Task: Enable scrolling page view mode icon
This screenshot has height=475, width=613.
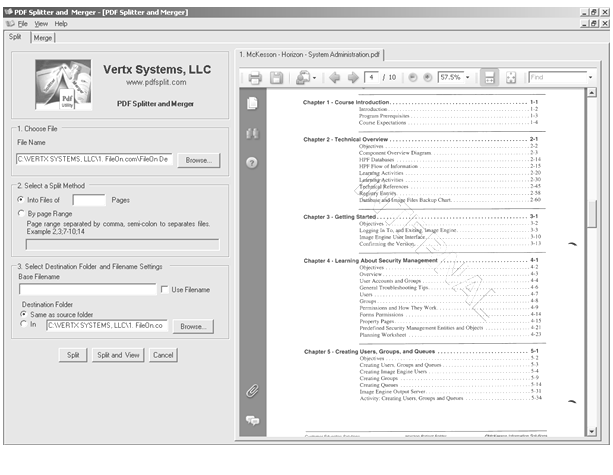Action: point(489,77)
